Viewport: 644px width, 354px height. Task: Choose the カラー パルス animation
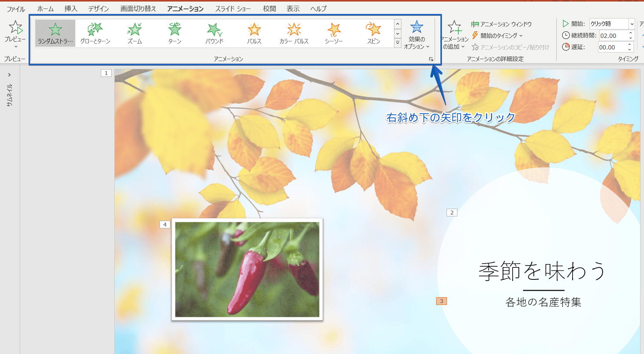294,33
